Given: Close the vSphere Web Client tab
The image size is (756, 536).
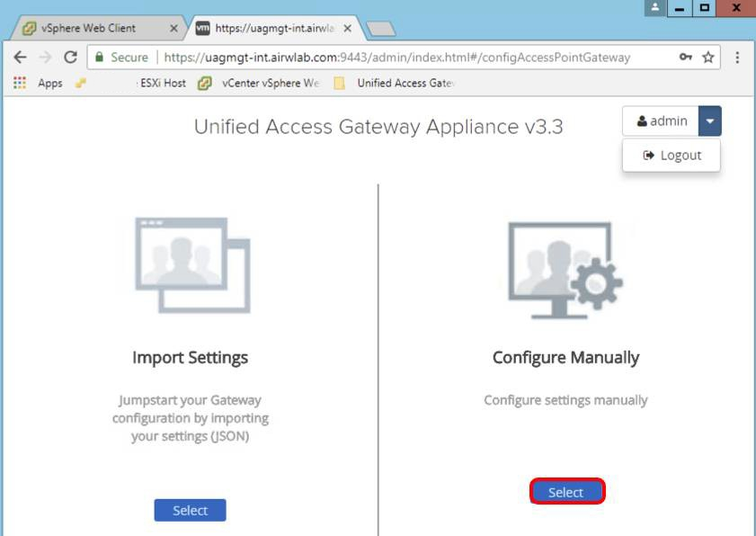Looking at the screenshot, I should (x=173, y=28).
